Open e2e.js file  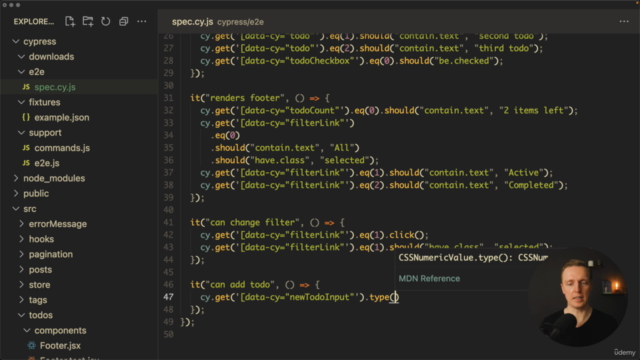47,163
